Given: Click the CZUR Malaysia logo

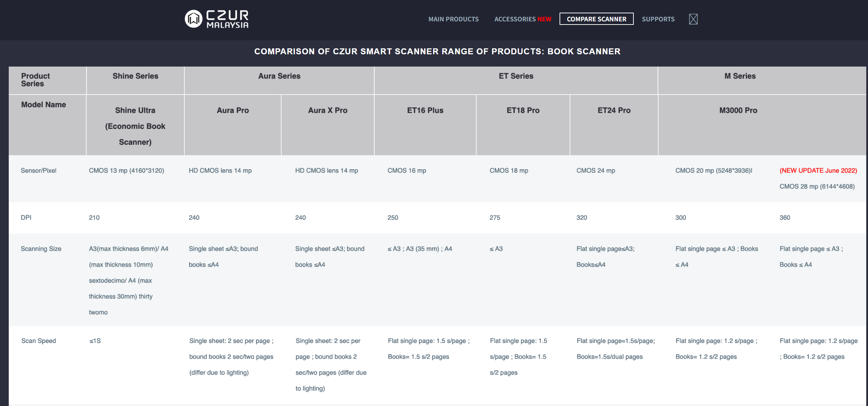Looking at the screenshot, I should pos(217,19).
